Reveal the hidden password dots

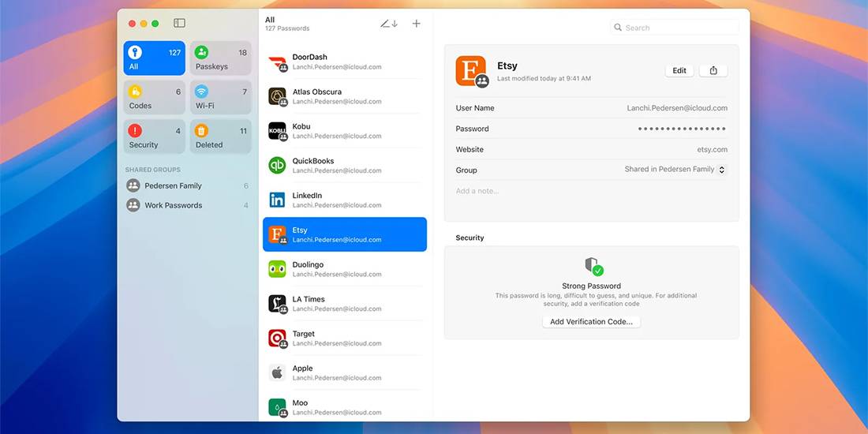(682, 129)
